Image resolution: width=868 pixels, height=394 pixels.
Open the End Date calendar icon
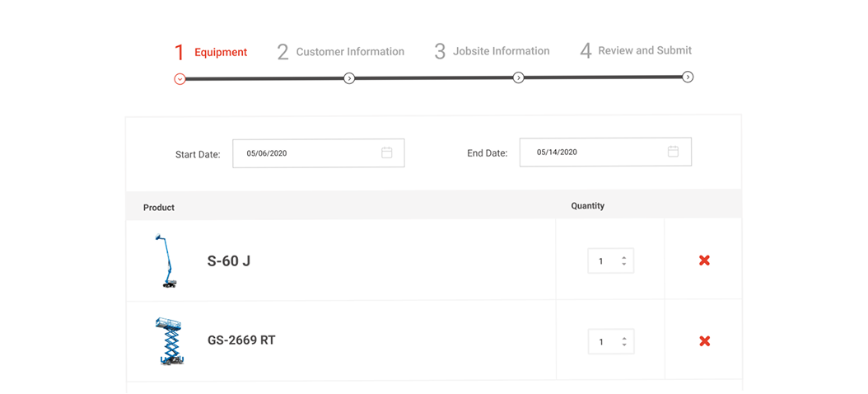[x=673, y=152]
